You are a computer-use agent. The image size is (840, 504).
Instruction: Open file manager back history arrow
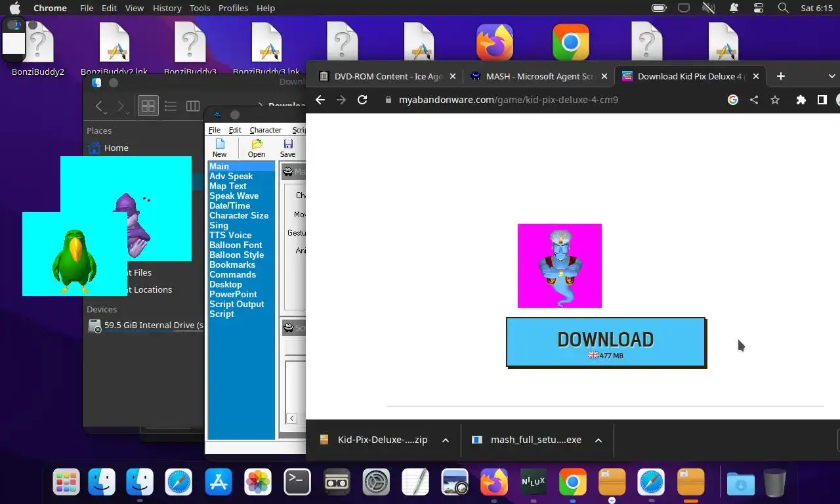[99, 106]
